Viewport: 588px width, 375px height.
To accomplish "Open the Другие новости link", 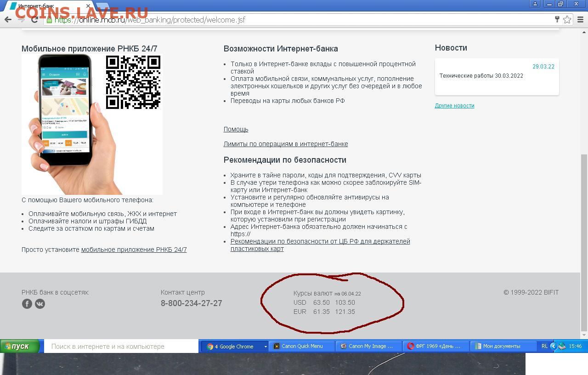I will [x=454, y=106].
